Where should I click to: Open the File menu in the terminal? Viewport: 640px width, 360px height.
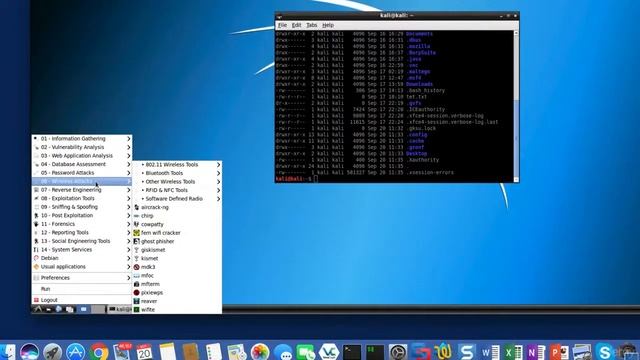(282, 25)
